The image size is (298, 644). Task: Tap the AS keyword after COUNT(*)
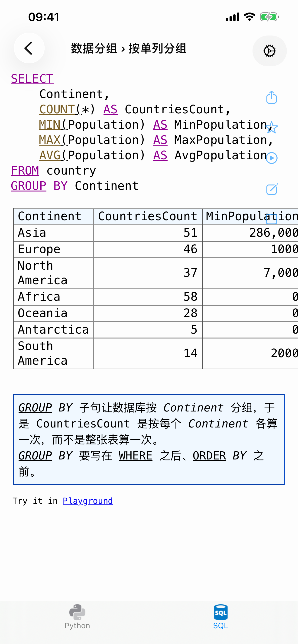(x=110, y=109)
